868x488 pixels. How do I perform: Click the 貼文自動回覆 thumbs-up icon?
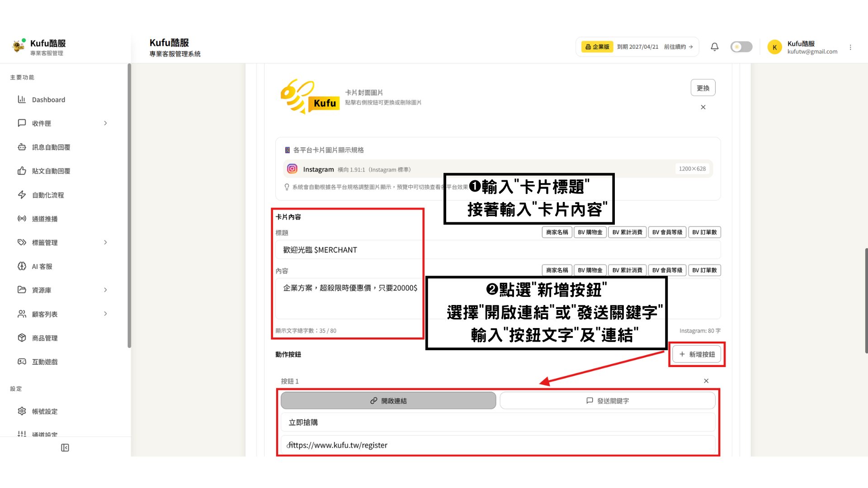pyautogui.click(x=22, y=171)
